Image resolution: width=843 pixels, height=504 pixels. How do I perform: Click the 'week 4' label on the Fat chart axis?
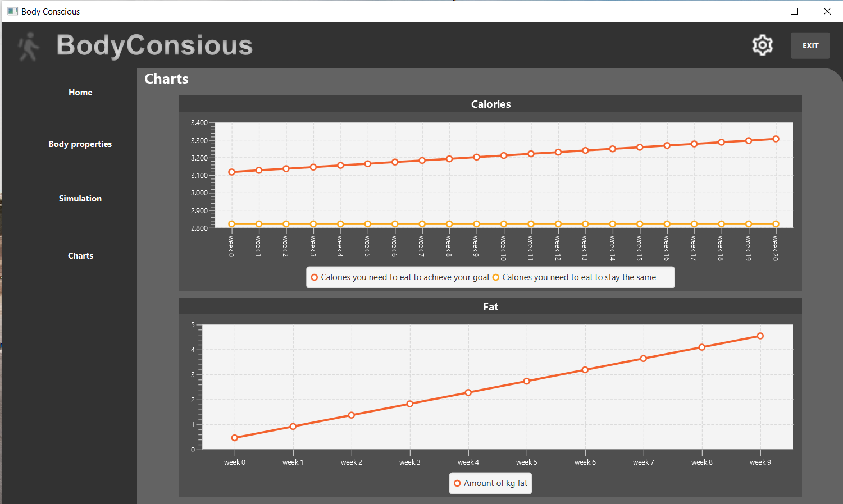click(468, 462)
